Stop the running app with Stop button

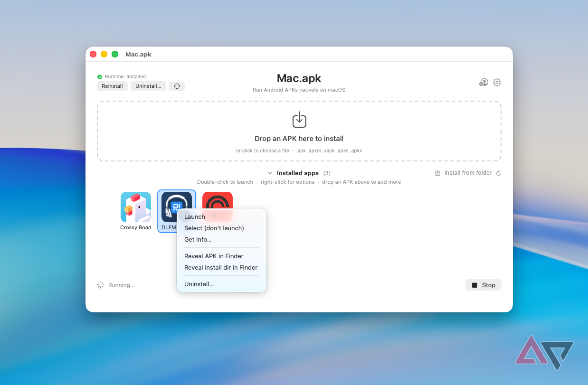[x=484, y=285]
